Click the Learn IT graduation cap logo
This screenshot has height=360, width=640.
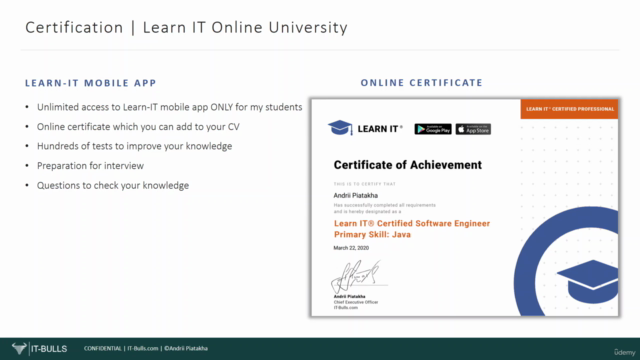(x=340, y=128)
